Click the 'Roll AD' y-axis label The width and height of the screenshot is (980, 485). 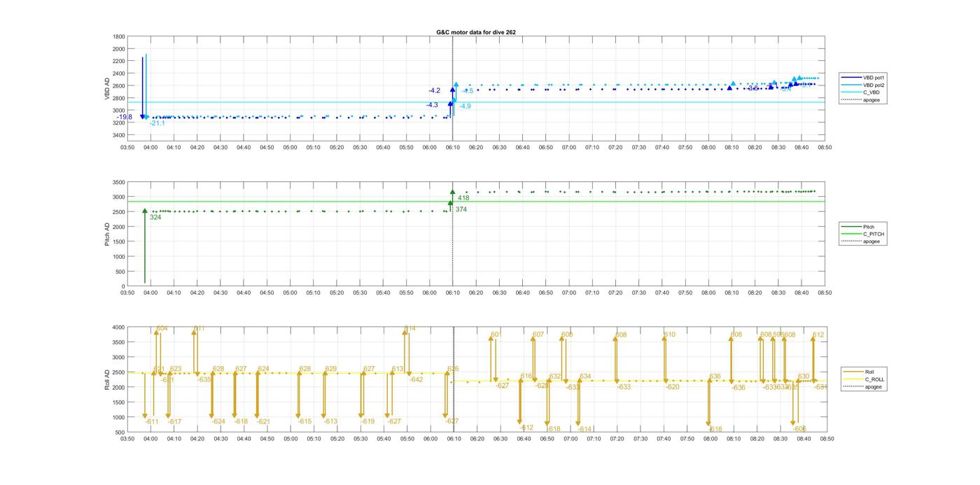coord(108,379)
